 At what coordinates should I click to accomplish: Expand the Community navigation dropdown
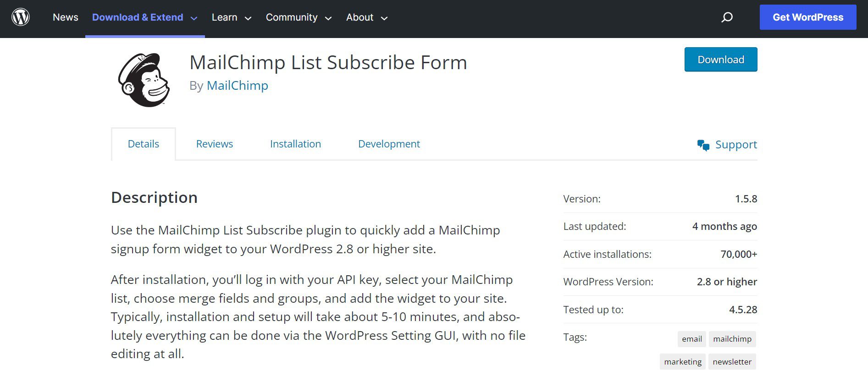coord(292,17)
